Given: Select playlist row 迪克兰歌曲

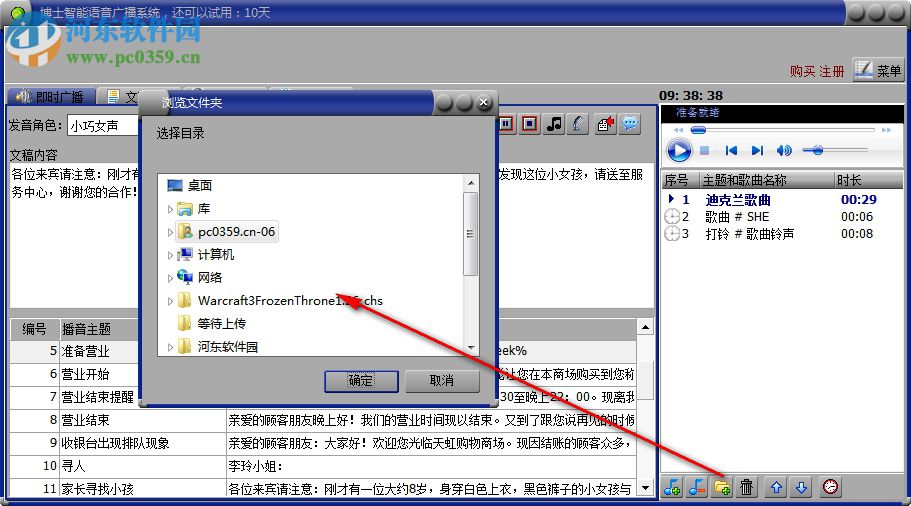Looking at the screenshot, I should (782, 200).
